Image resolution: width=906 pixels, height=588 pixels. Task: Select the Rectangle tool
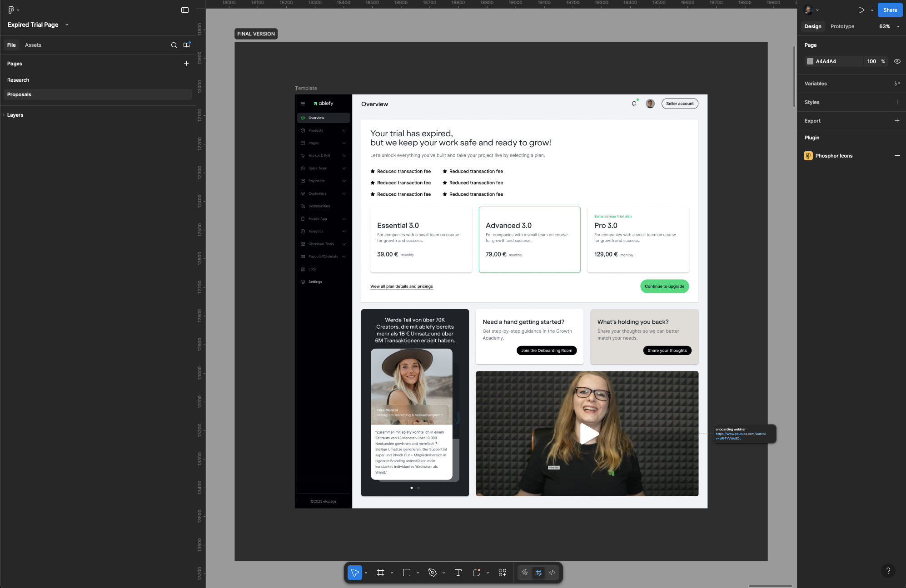pyautogui.click(x=406, y=573)
